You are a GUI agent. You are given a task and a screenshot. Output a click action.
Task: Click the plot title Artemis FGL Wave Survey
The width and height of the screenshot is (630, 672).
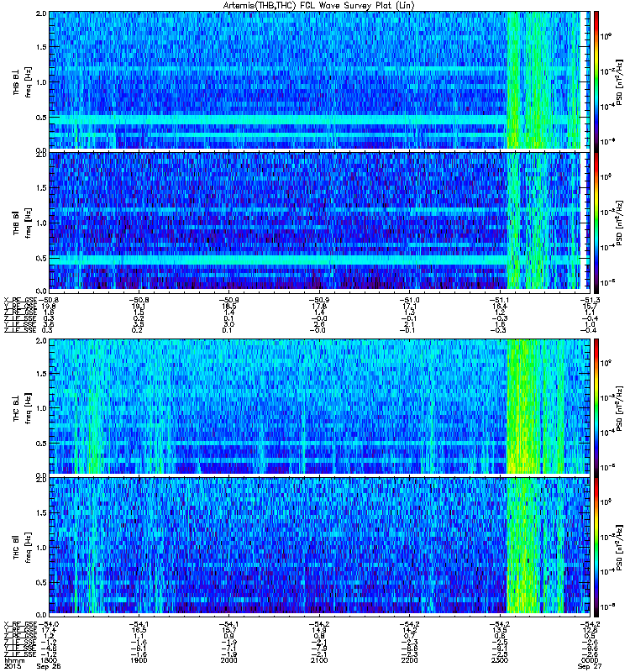click(x=319, y=6)
